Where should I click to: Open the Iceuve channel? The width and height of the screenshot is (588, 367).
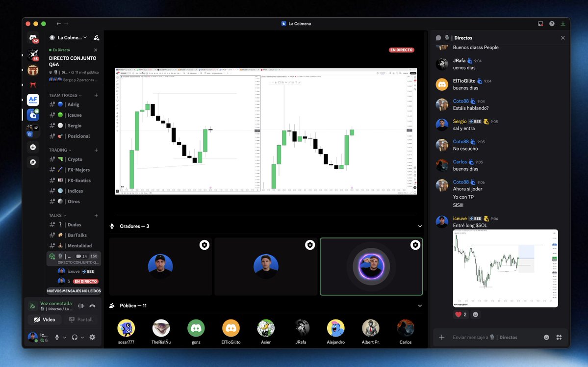(x=74, y=115)
